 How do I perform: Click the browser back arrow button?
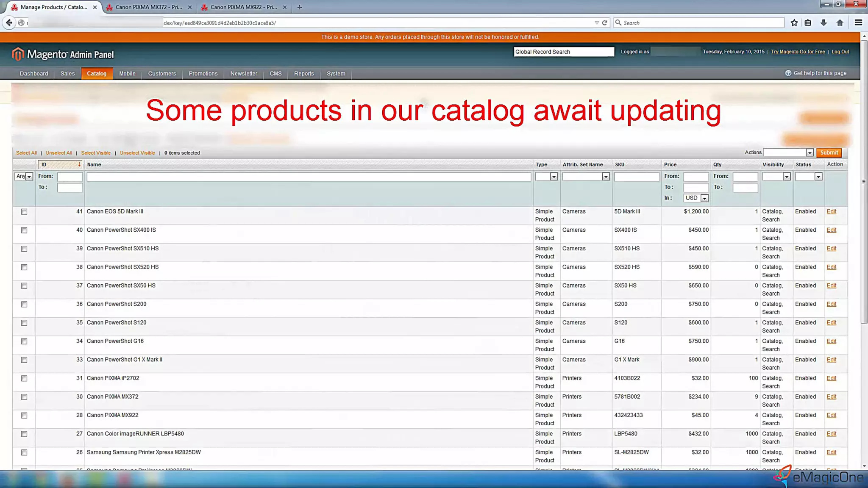pos(9,23)
